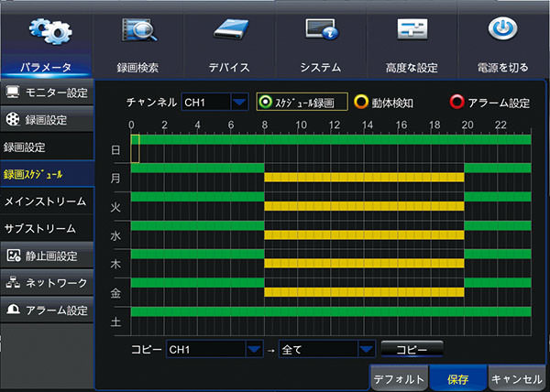Expand the チャンネル CH1 dropdown

coord(238,102)
